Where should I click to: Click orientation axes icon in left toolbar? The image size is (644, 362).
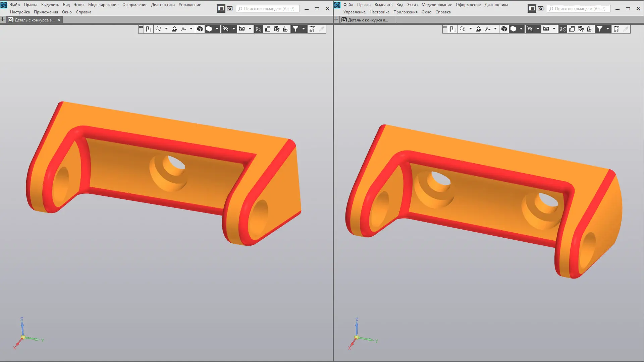[x=183, y=29]
